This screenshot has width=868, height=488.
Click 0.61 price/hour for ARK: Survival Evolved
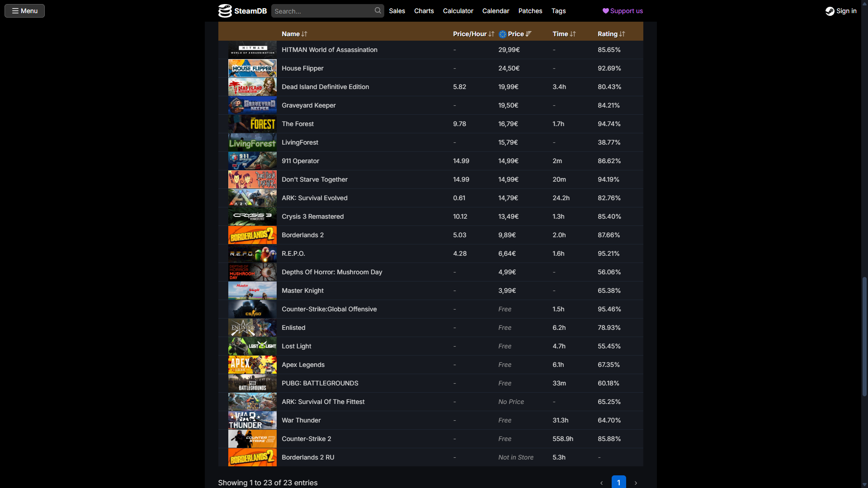click(459, 198)
